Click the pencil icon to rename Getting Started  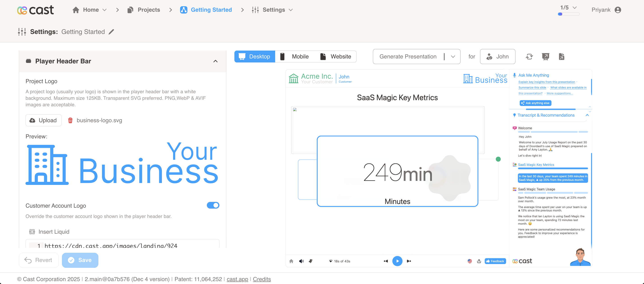[111, 32]
